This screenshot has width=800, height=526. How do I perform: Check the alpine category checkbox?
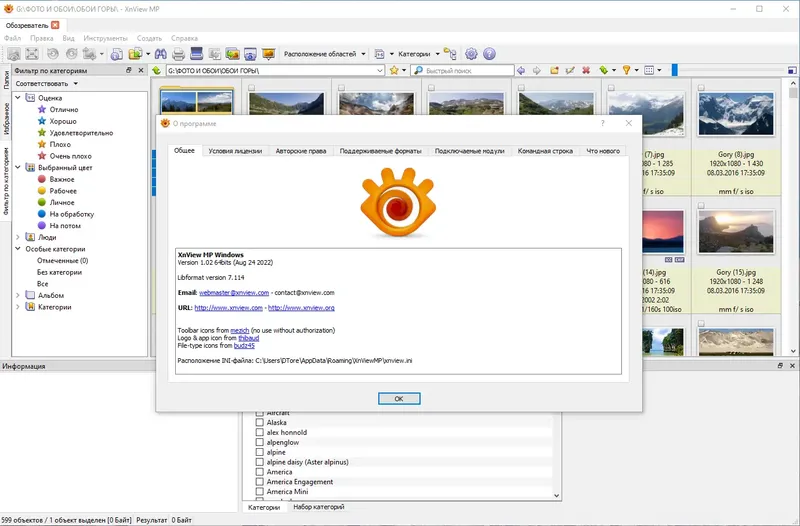point(260,452)
